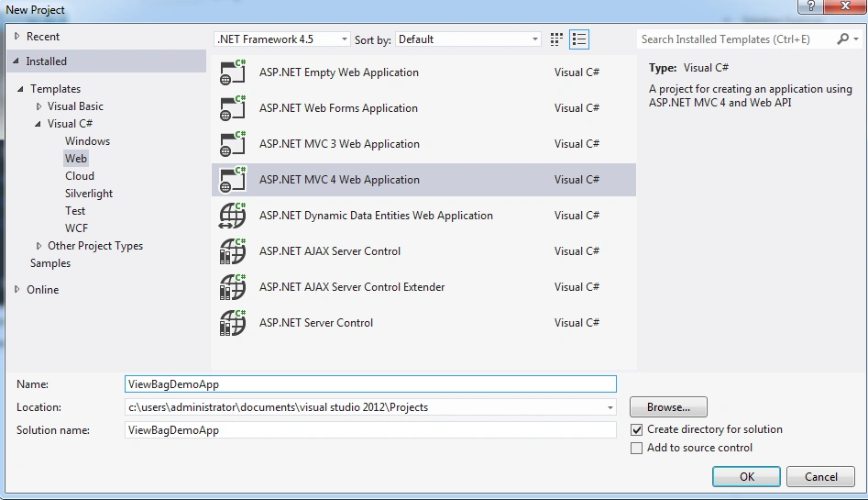Click the Online label
Screen dimensions: 868x500
(x=43, y=289)
